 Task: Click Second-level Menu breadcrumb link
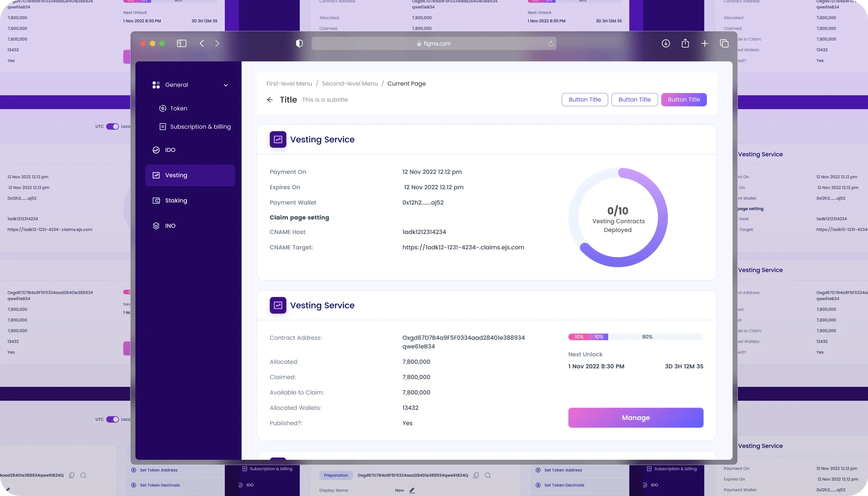[x=350, y=83]
